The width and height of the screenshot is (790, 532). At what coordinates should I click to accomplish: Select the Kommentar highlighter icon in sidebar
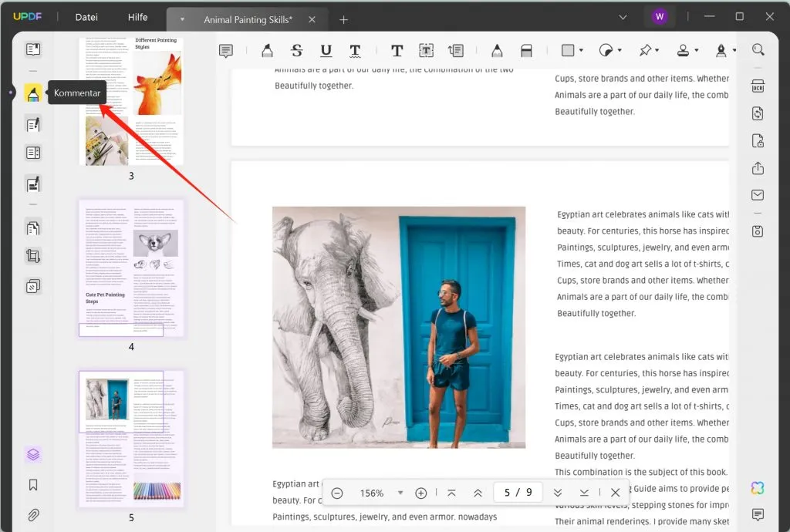[x=32, y=93]
